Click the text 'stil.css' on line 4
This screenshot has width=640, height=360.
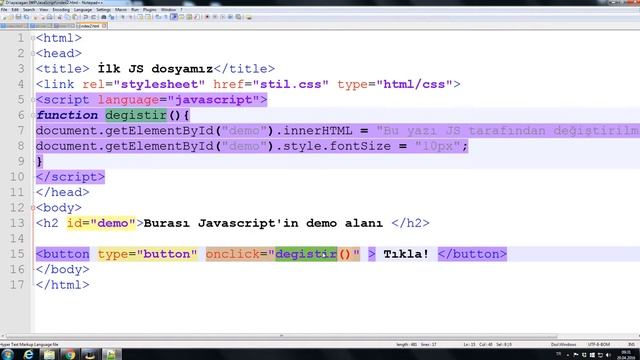coord(291,84)
